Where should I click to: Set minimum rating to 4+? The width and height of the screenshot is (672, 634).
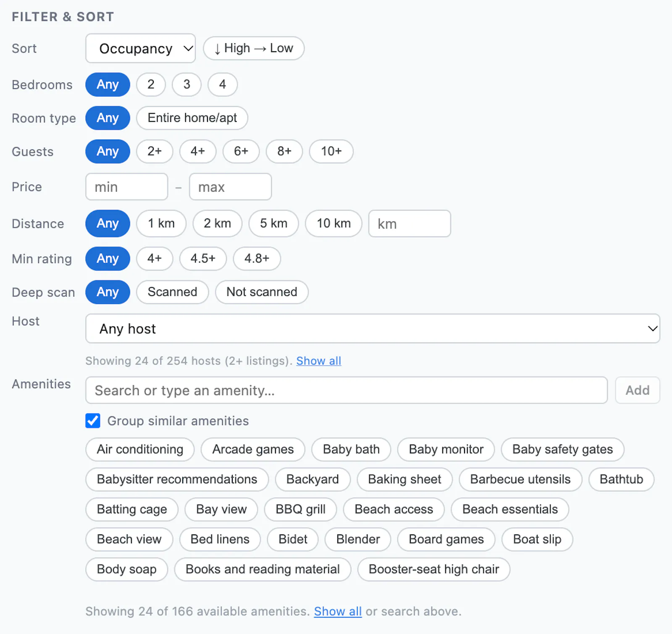point(155,258)
